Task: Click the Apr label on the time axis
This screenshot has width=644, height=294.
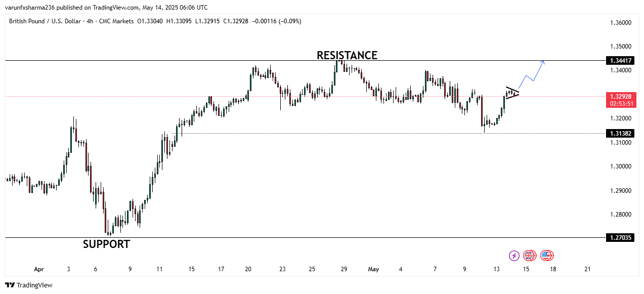Action: (39, 269)
